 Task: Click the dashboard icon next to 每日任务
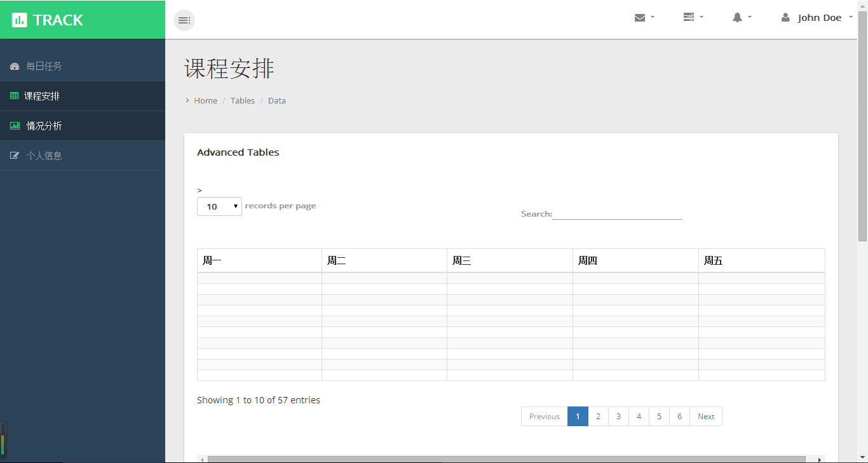(15, 66)
